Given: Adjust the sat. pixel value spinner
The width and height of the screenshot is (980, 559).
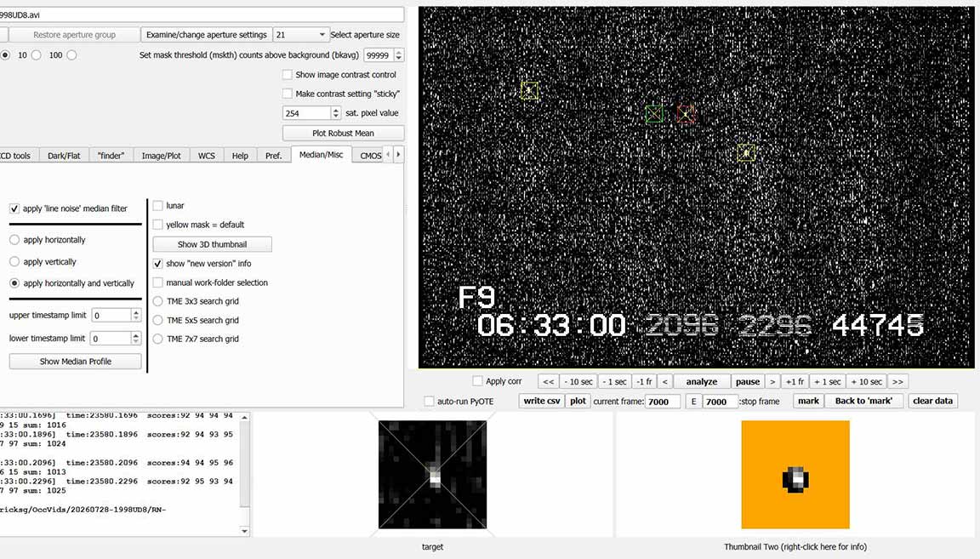Looking at the screenshot, I should coord(336,113).
